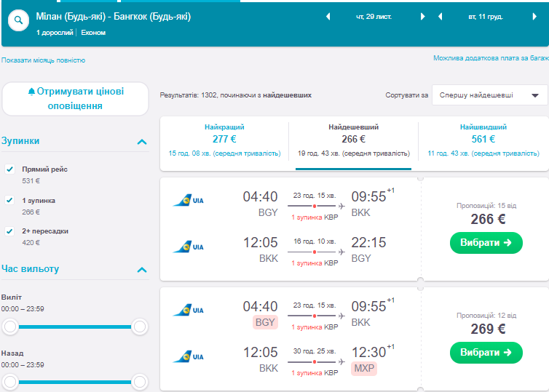Image resolution: width=549 pixels, height=392 pixels.
Task: Toggle the 2+ пересадки checkbox
Action: pyautogui.click(x=10, y=231)
